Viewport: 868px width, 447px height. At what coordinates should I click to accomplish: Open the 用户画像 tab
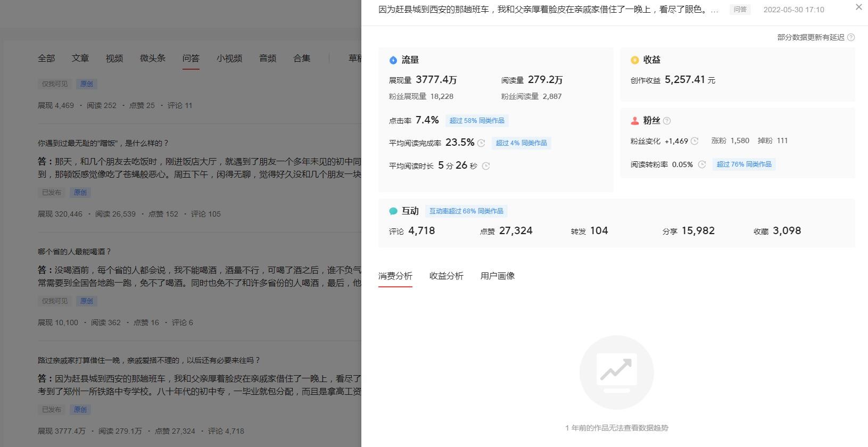[x=497, y=276]
